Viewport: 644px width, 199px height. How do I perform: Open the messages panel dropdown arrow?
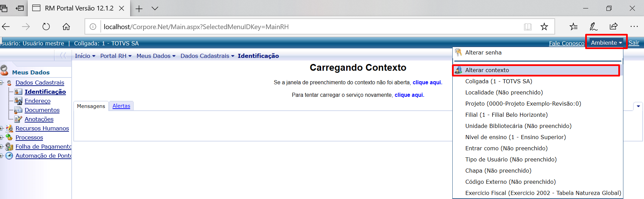click(x=638, y=106)
